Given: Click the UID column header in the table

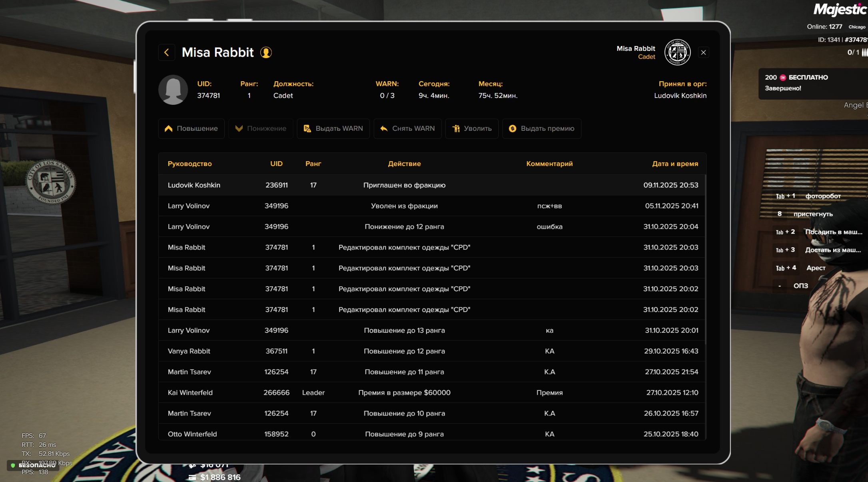Looking at the screenshot, I should (x=276, y=164).
